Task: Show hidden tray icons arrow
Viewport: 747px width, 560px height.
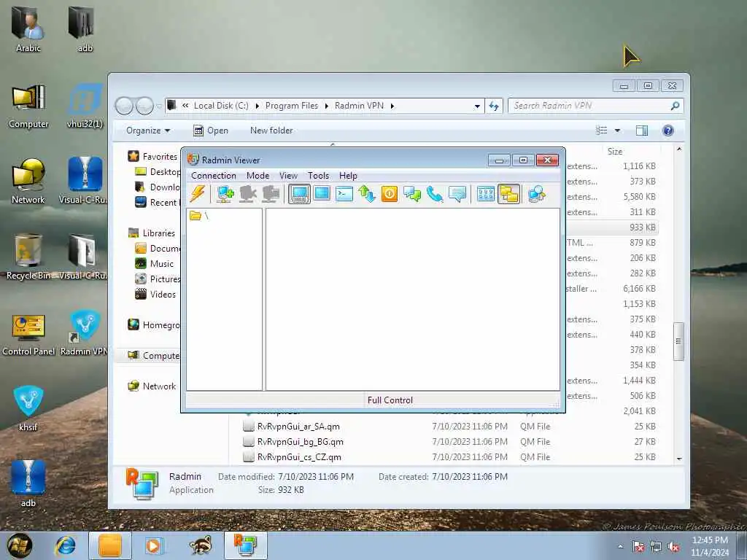Action: (x=620, y=546)
